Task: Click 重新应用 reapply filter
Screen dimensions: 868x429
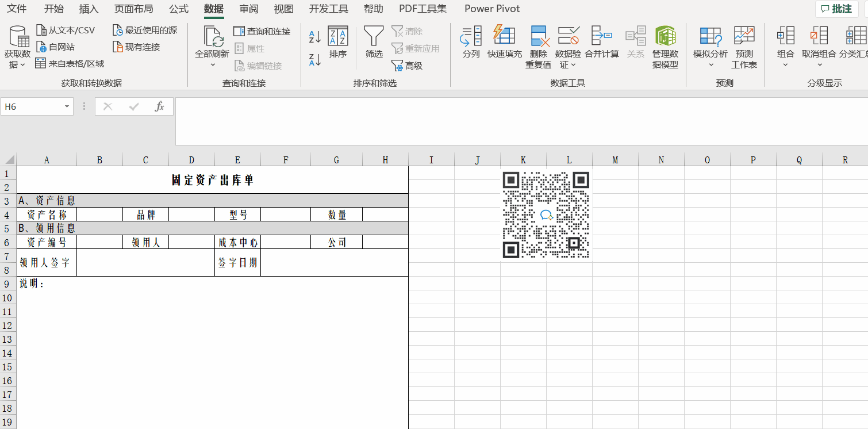Action: point(415,49)
